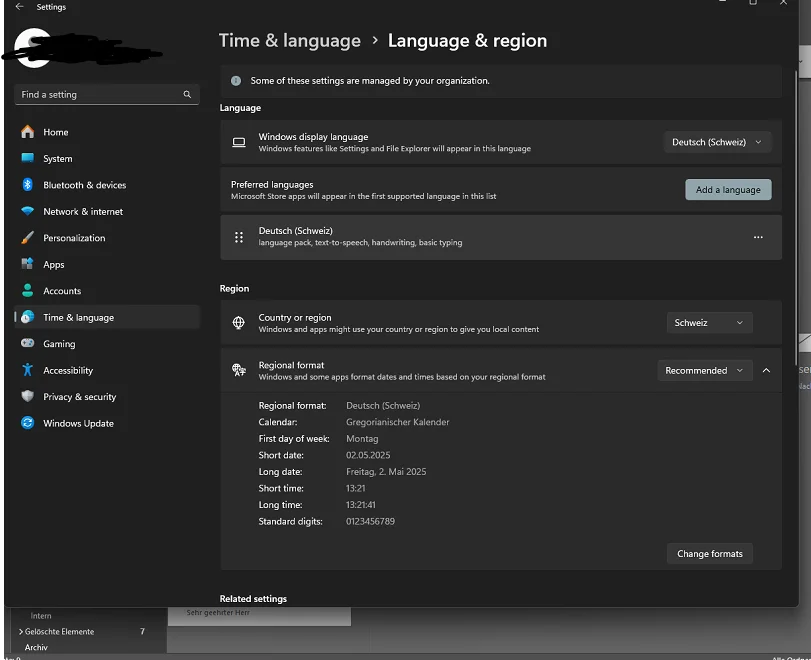Click the Standard digits value 0123456789
Viewport: 811px width, 660px height.
coord(370,521)
